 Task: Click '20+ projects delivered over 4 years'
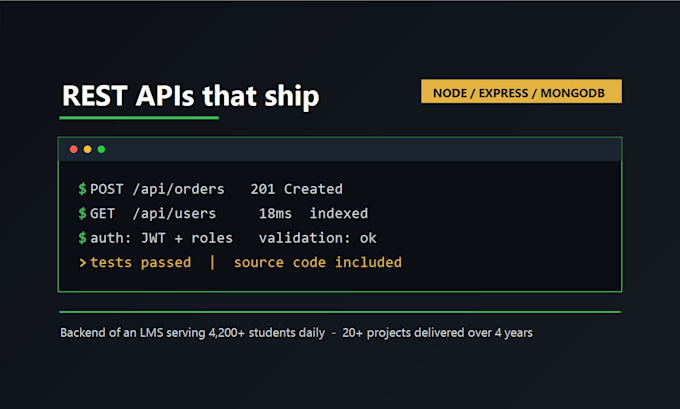click(437, 333)
